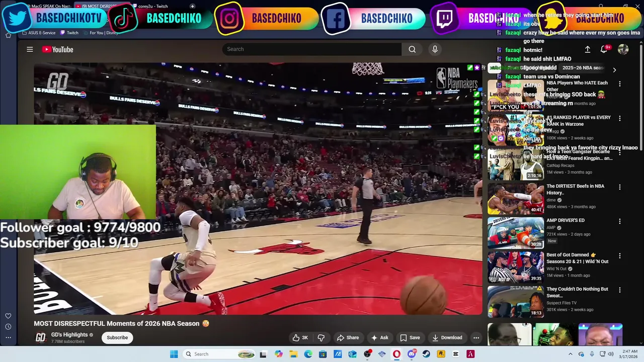Viewport: 644px width, 362px height.
Task: Open Microsoft Edge from taskbar
Action: tap(308, 354)
